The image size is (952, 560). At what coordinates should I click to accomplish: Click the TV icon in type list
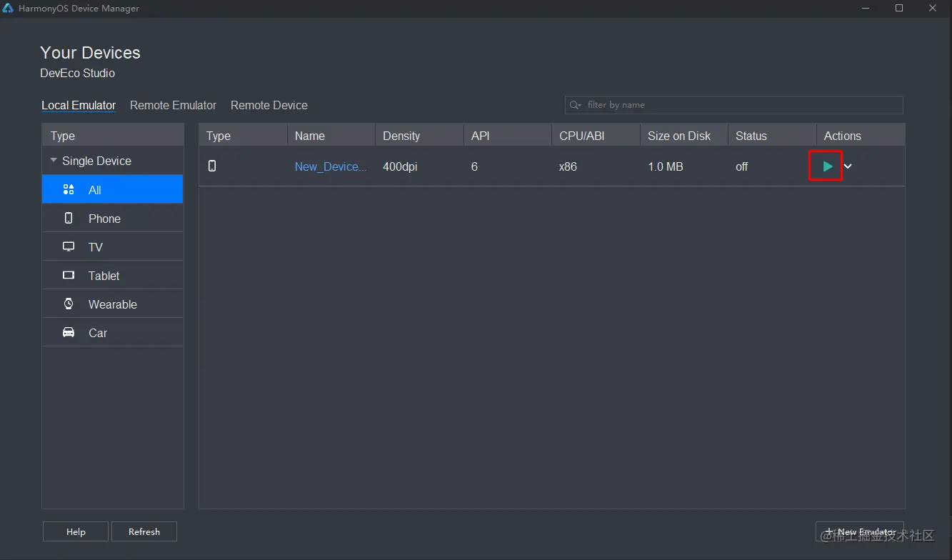(x=69, y=246)
